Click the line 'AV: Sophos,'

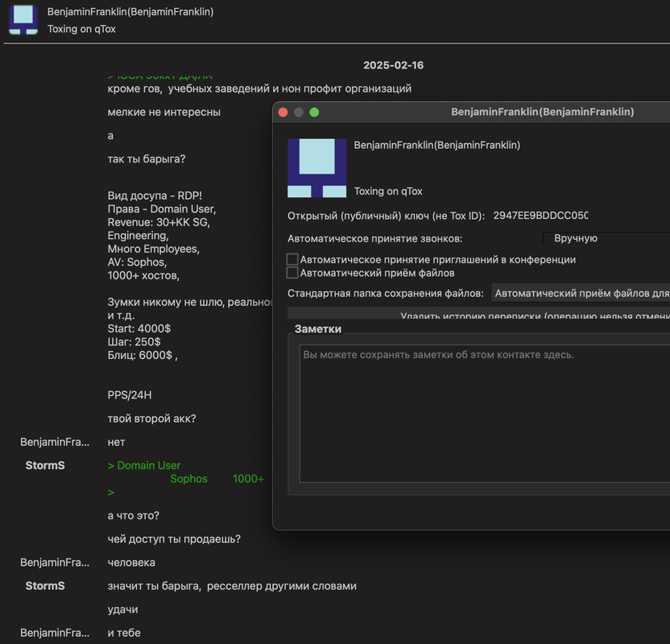pos(137,262)
